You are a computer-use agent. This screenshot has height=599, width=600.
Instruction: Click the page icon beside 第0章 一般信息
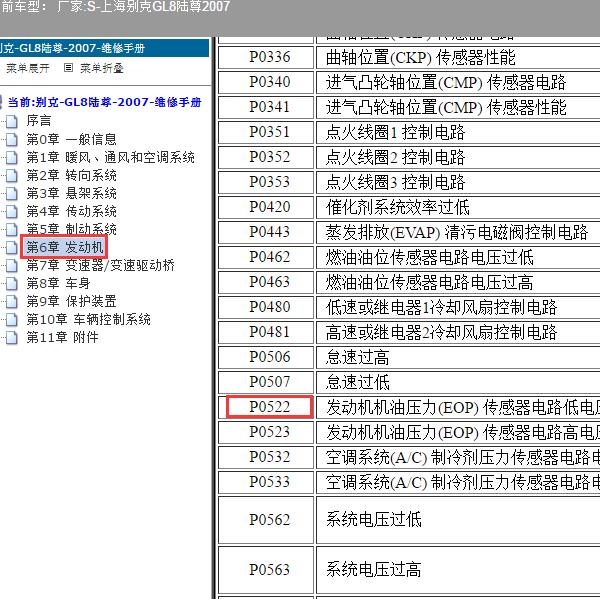click(12, 139)
